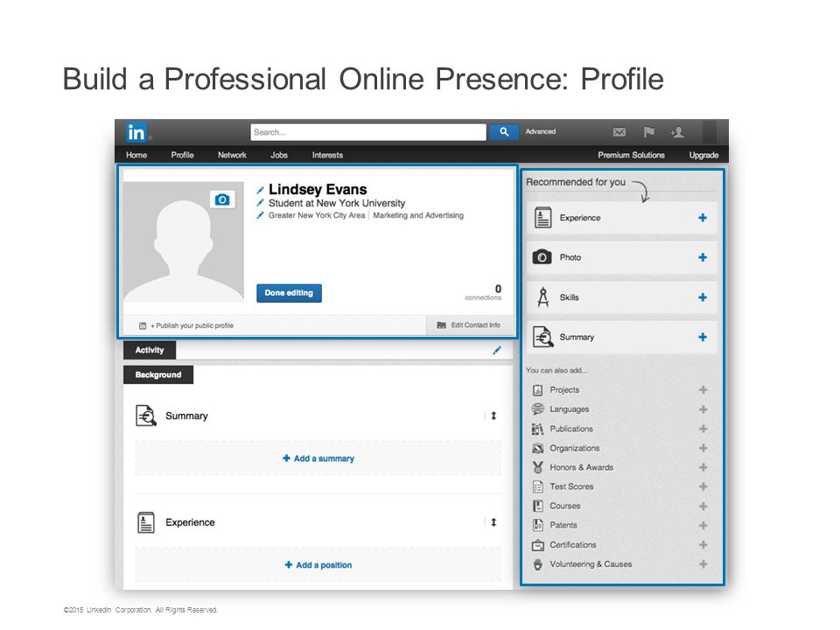Screen dimensions: 840x630
Task: Click the placeholder profile photo
Action: (x=184, y=242)
